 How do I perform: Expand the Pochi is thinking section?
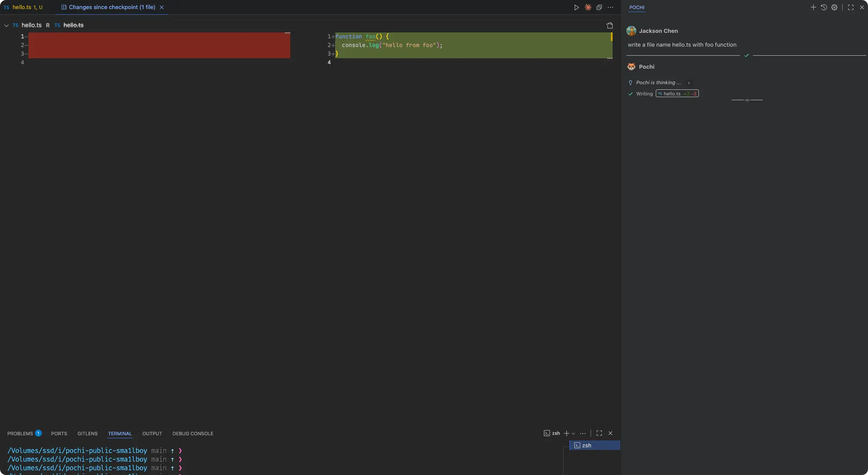pos(689,83)
